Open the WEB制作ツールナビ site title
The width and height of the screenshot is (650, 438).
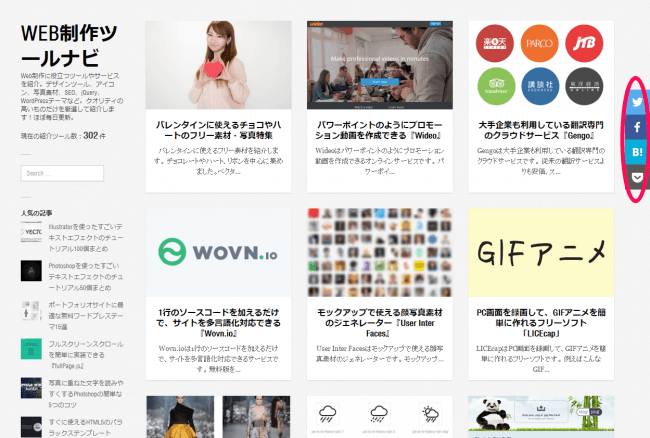pyautogui.click(x=69, y=45)
